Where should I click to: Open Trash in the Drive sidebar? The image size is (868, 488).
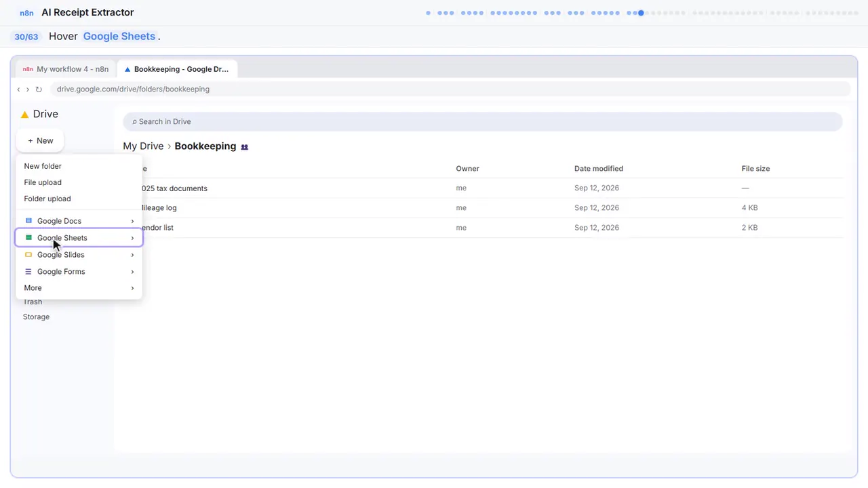(x=33, y=302)
